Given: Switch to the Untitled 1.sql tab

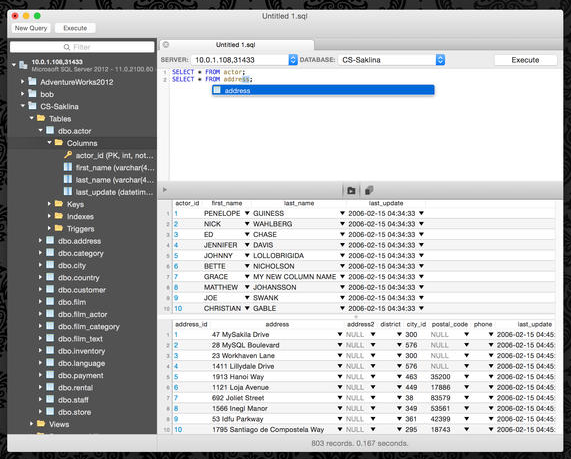Looking at the screenshot, I should coord(237,45).
